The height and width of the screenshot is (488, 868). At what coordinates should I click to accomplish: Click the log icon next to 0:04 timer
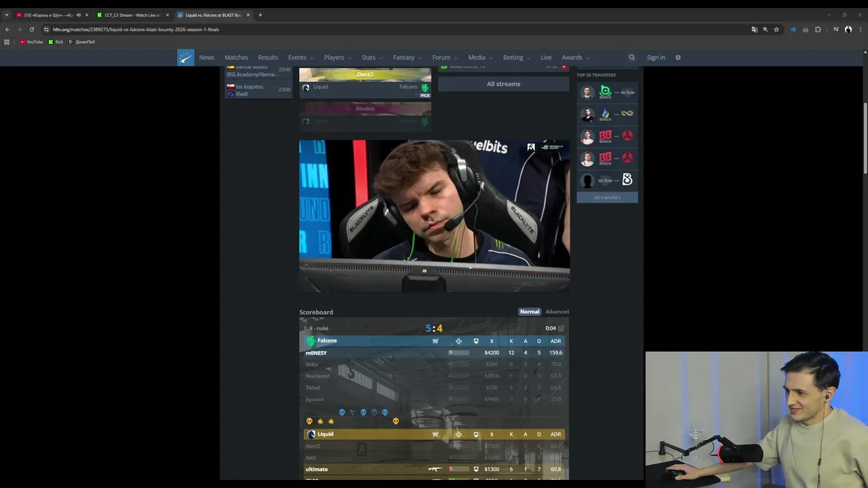click(561, 328)
